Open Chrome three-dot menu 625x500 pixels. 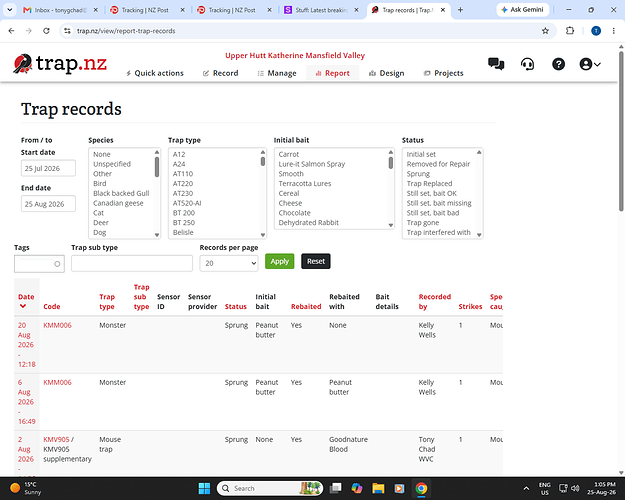pos(613,31)
